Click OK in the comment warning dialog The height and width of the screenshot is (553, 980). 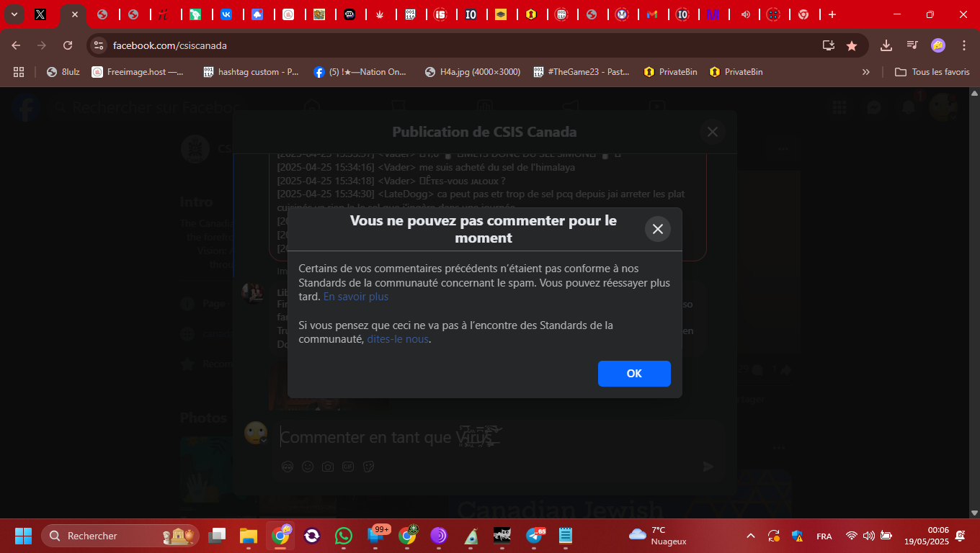pos(634,374)
